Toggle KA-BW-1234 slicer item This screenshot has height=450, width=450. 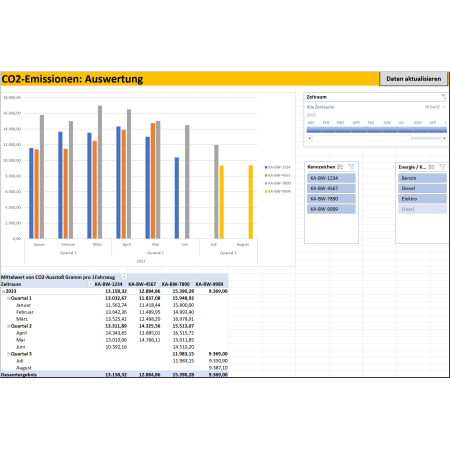pos(331,178)
